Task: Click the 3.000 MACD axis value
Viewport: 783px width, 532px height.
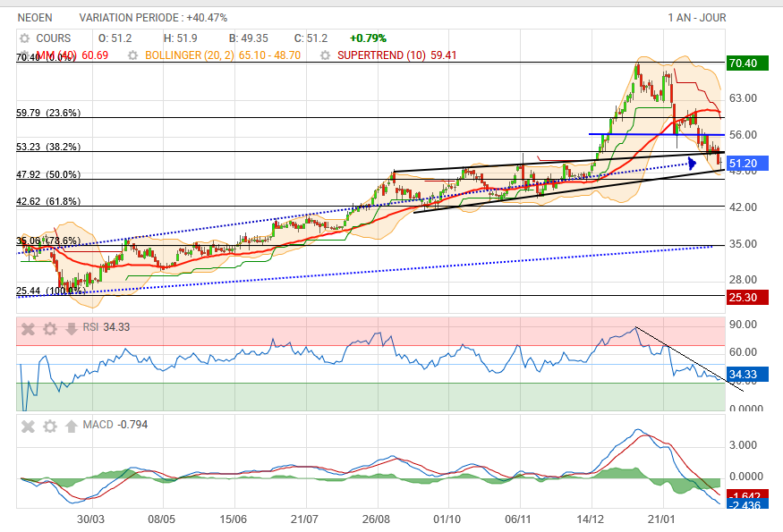Action: [x=743, y=445]
